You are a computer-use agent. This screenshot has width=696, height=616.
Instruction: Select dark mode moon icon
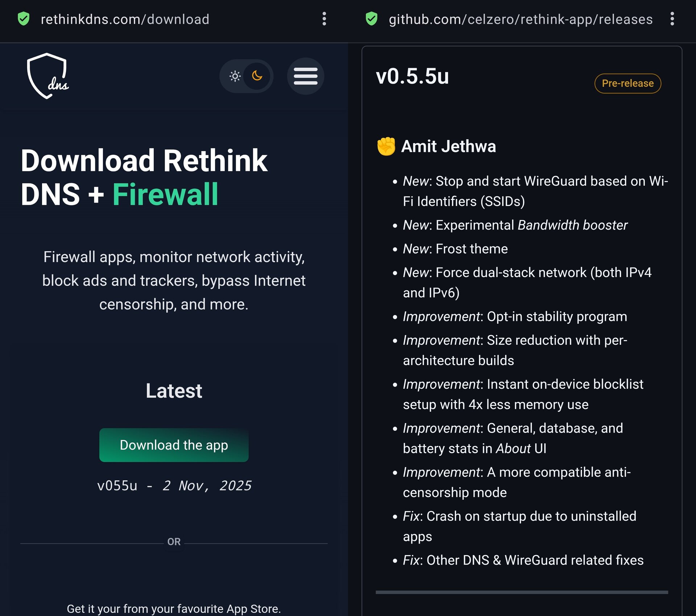click(257, 76)
